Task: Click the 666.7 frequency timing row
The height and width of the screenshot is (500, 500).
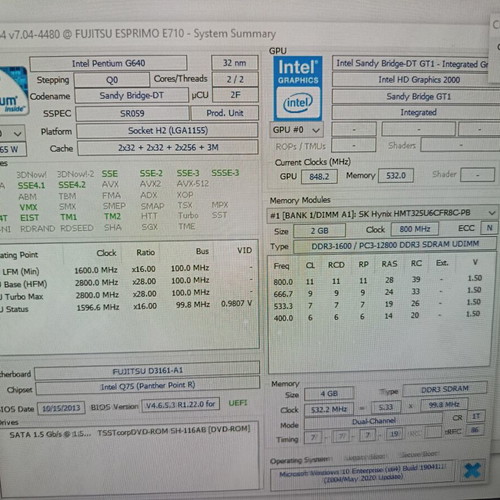Action: (377, 292)
